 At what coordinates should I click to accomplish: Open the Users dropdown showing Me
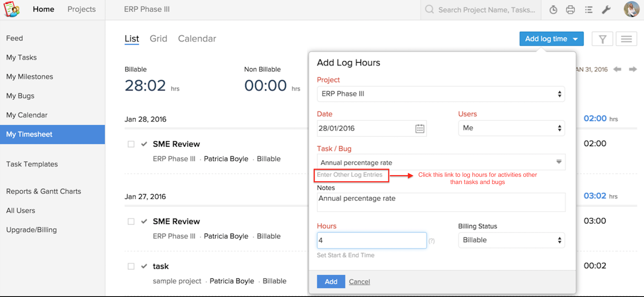[x=511, y=128]
